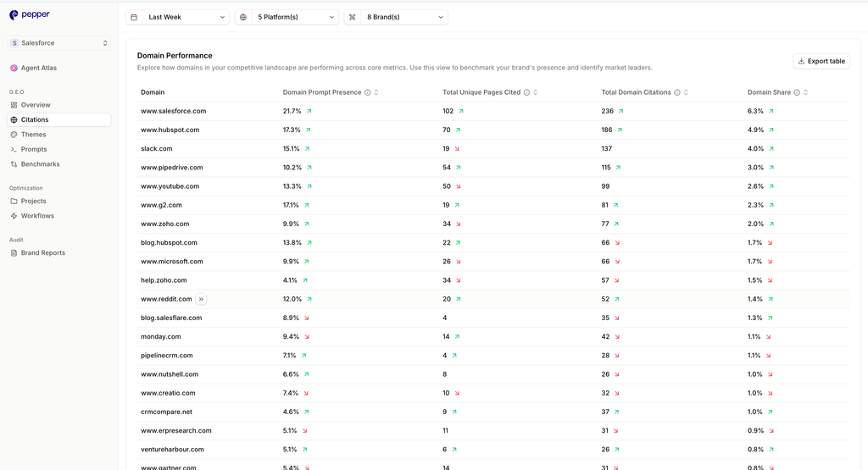Image resolution: width=868 pixels, height=470 pixels.
Task: Click the calendar icon in date filter
Action: [x=134, y=17]
